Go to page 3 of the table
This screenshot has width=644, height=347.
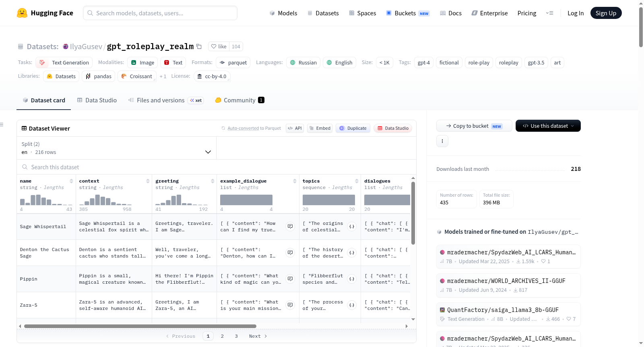coord(236,336)
